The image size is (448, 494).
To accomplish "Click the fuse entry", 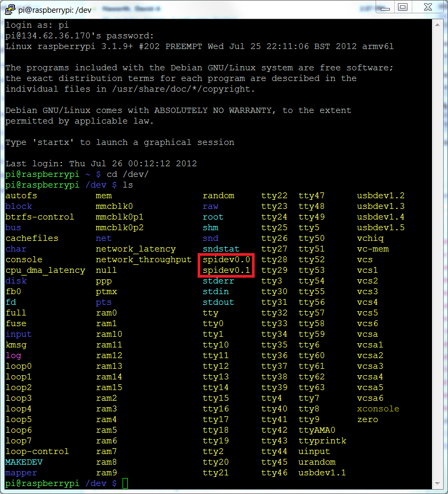I will coord(16,323).
